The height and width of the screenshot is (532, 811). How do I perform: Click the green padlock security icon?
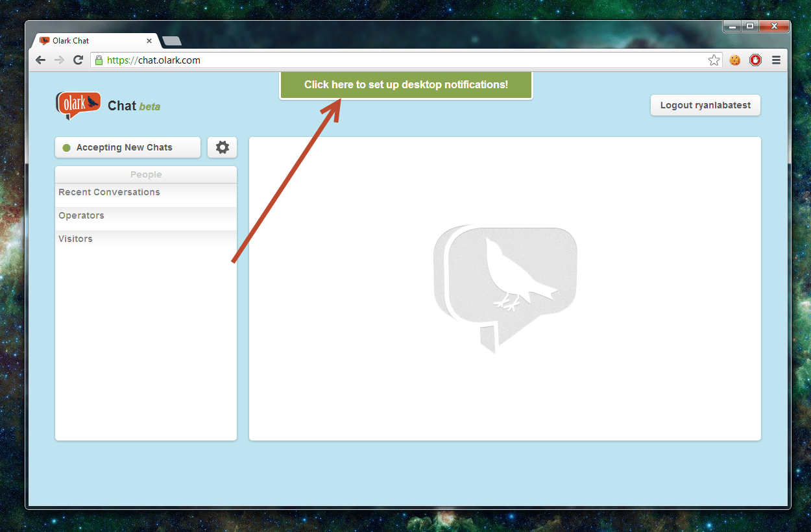point(99,60)
